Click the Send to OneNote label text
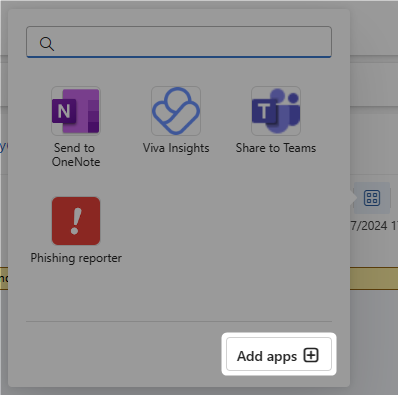The image size is (398, 395). 76,155
